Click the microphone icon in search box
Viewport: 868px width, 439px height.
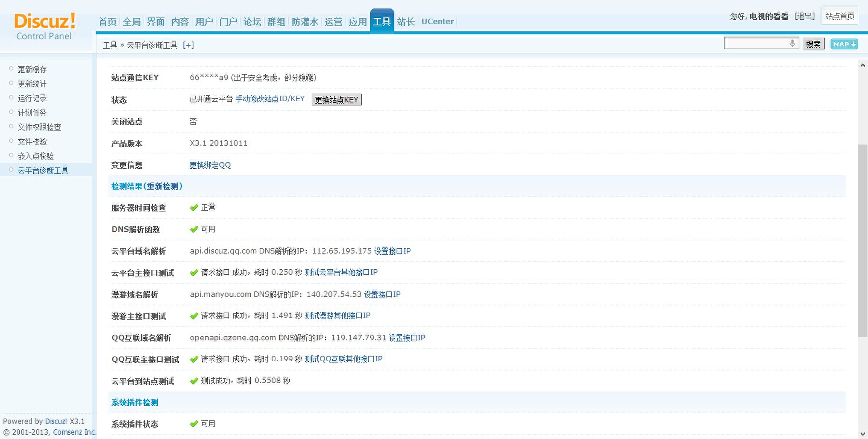[x=792, y=43]
